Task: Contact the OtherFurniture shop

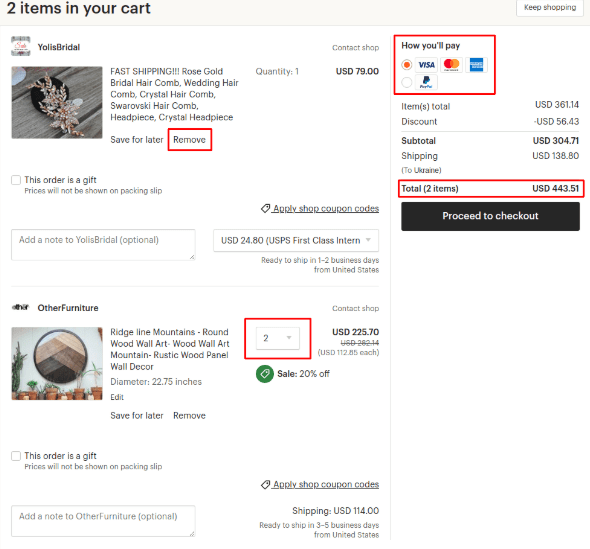Action: 355,308
